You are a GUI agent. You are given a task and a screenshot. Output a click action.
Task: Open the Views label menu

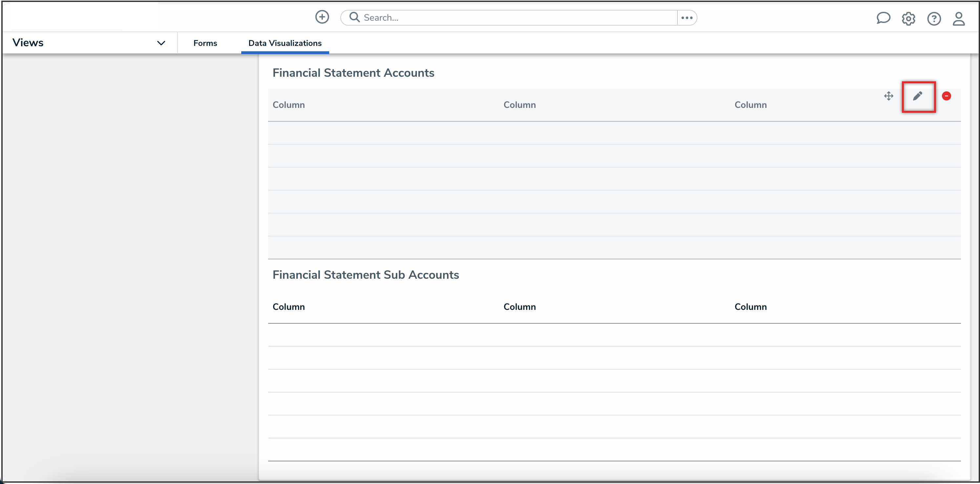pos(28,43)
